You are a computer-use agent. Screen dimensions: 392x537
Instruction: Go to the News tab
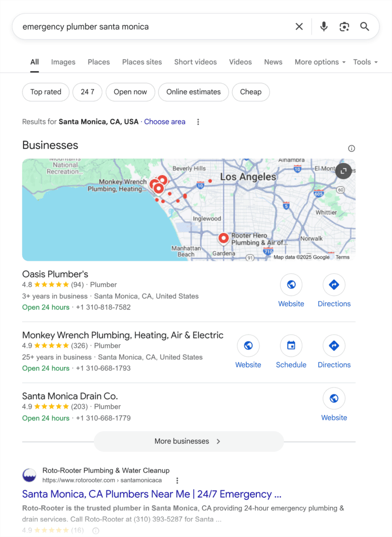click(x=273, y=62)
